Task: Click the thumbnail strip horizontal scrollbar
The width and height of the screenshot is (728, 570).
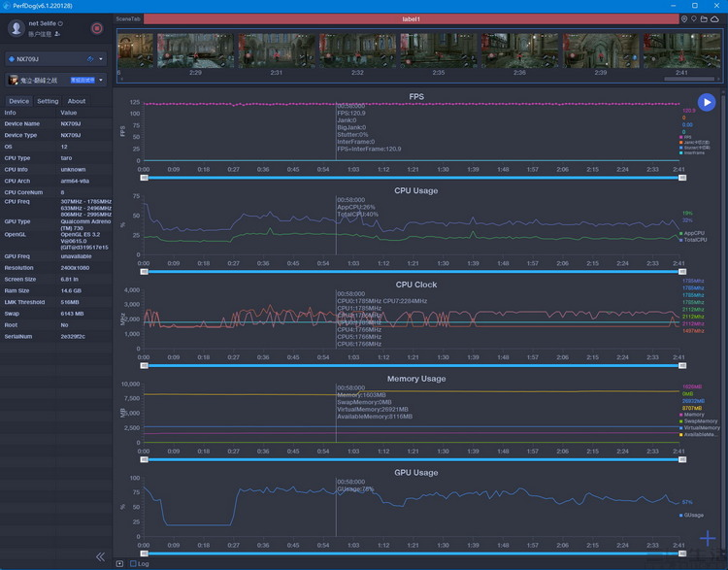Action: coord(689,79)
